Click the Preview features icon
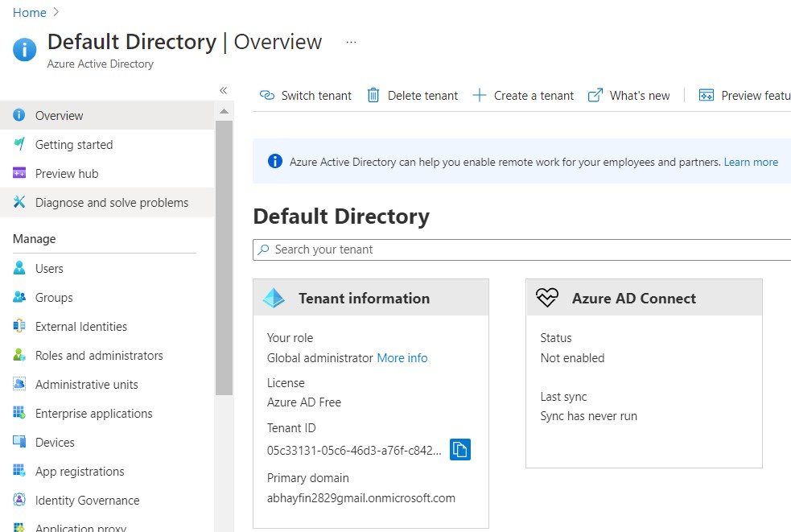The width and height of the screenshot is (791, 532). [x=707, y=95]
